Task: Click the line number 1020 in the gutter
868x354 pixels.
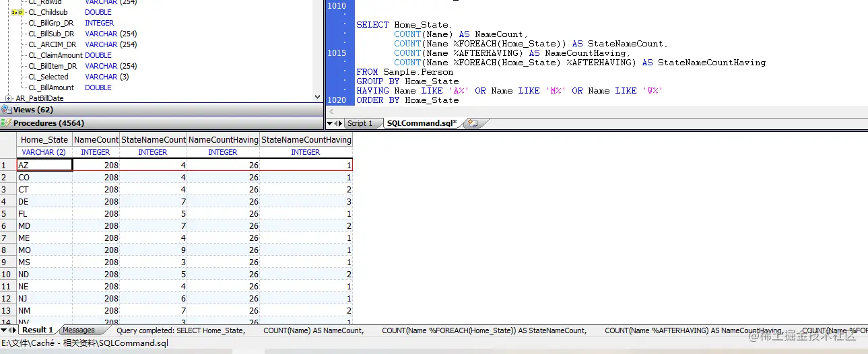Action: click(x=336, y=100)
